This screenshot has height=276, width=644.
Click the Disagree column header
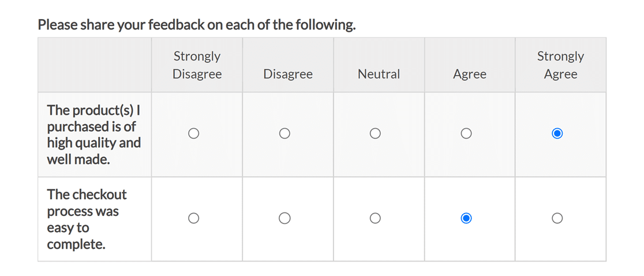pos(287,74)
